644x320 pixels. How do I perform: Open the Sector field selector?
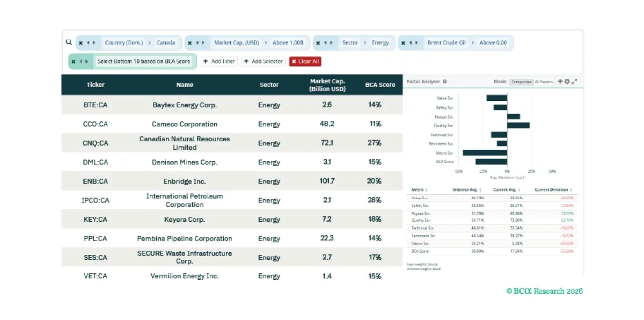(x=350, y=43)
